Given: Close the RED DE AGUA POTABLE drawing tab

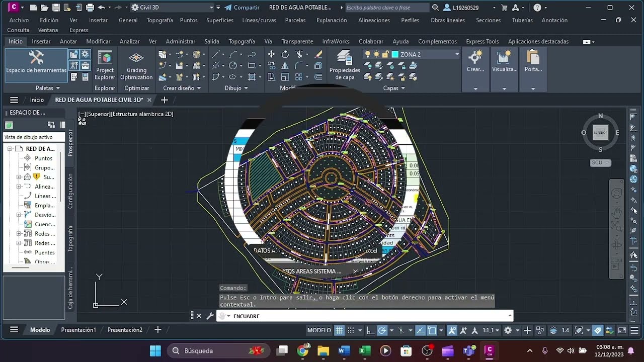Looking at the screenshot, I should pyautogui.click(x=149, y=100).
